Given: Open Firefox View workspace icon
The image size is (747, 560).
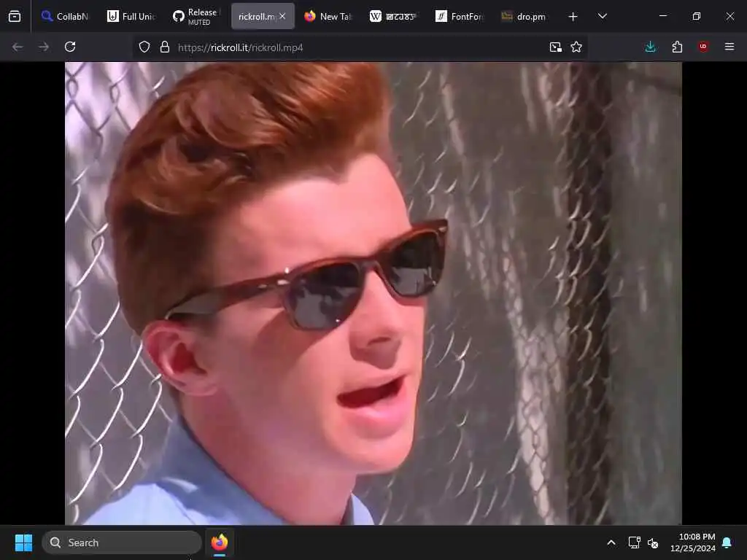Looking at the screenshot, I should coord(15,17).
